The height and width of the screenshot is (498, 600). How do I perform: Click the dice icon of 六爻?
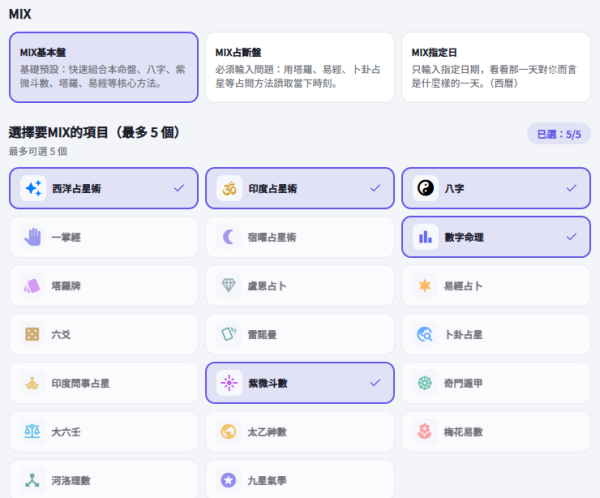[33, 334]
